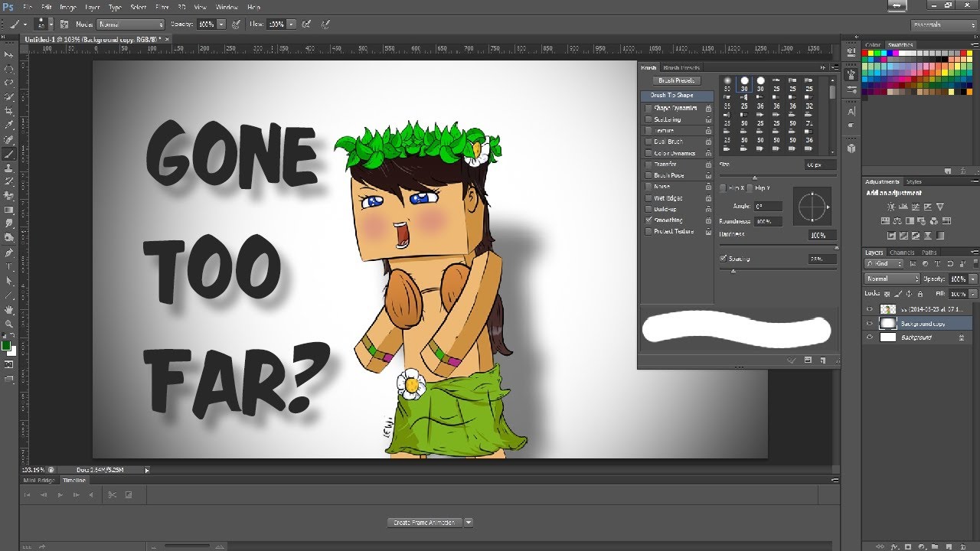Click Create Frame Animation button
Viewport: 980px width, 551px height.
click(x=424, y=523)
